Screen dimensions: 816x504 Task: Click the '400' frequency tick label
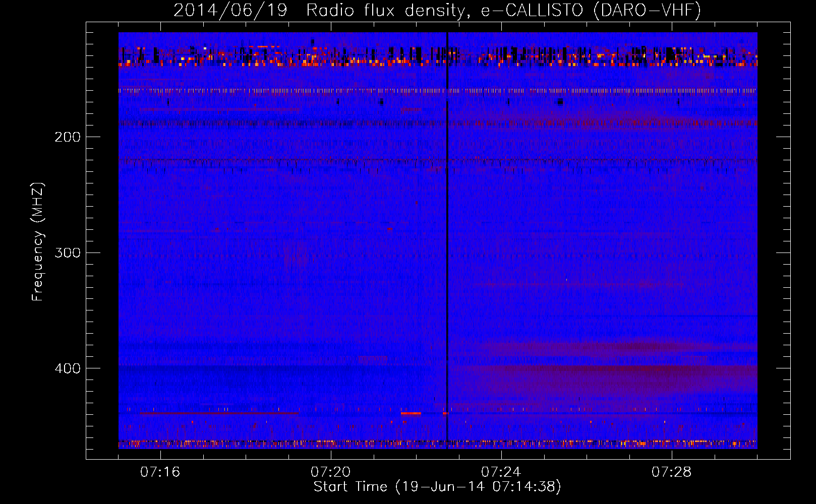pyautogui.click(x=68, y=368)
